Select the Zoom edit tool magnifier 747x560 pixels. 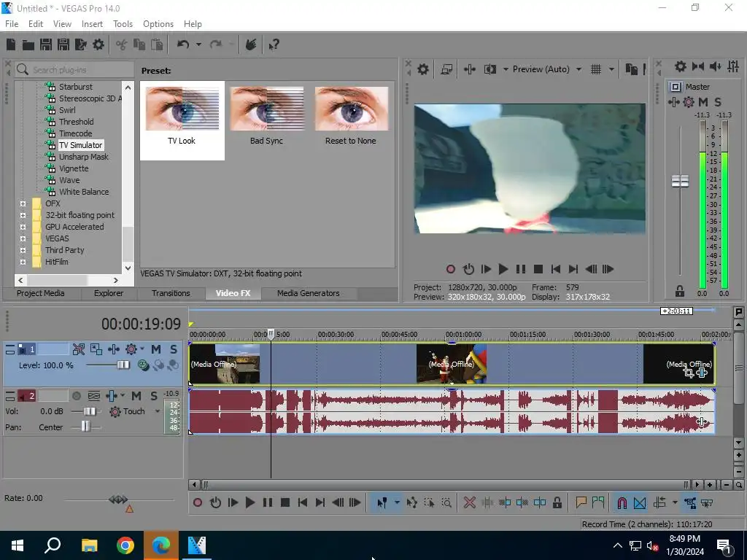coord(446,502)
